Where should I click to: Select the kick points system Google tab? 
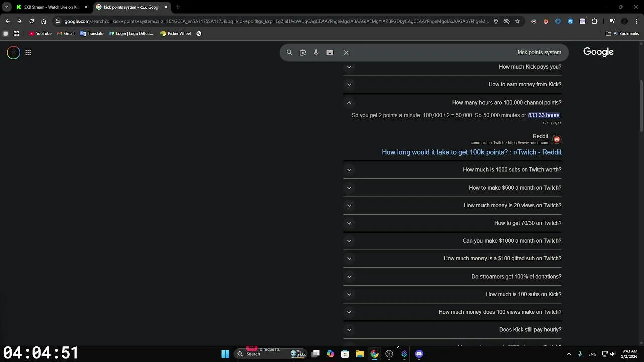(132, 7)
